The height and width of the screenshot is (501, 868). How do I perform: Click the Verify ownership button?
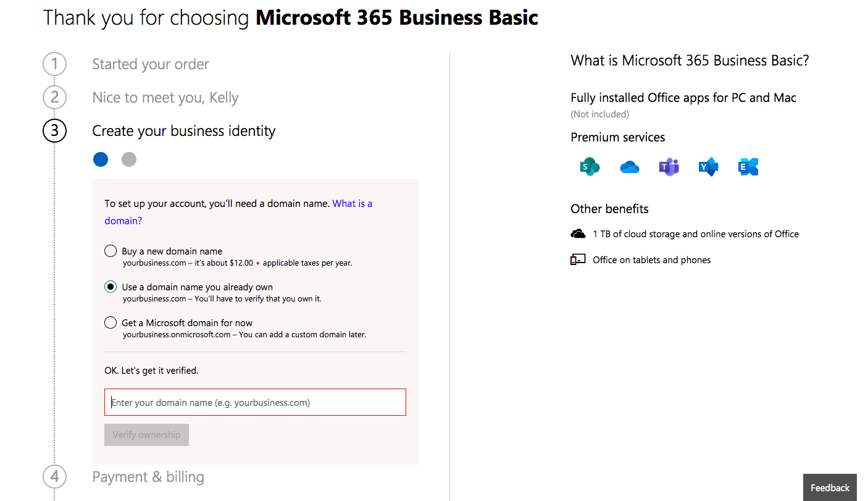pos(146,435)
